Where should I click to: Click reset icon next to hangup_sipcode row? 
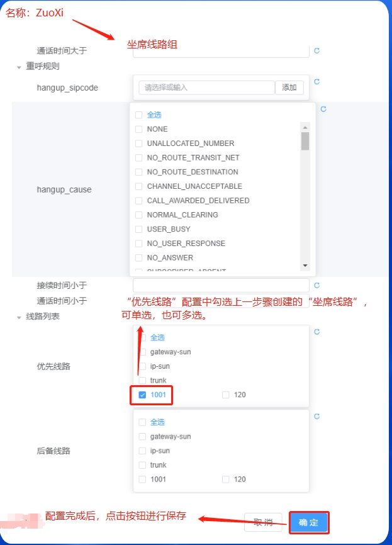[x=317, y=82]
